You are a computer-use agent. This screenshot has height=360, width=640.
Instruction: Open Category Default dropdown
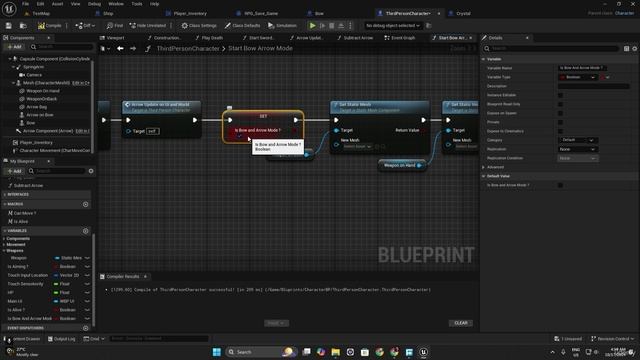(x=578, y=140)
